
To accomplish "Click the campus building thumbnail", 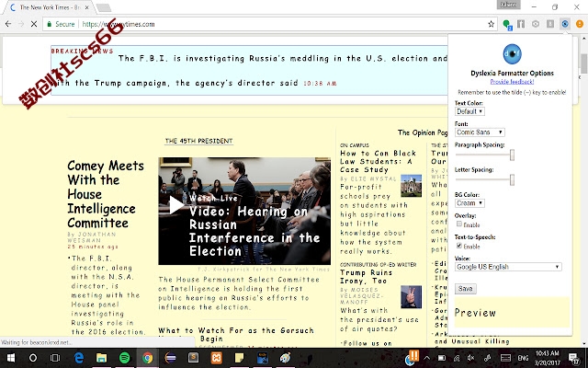I will point(411,186).
